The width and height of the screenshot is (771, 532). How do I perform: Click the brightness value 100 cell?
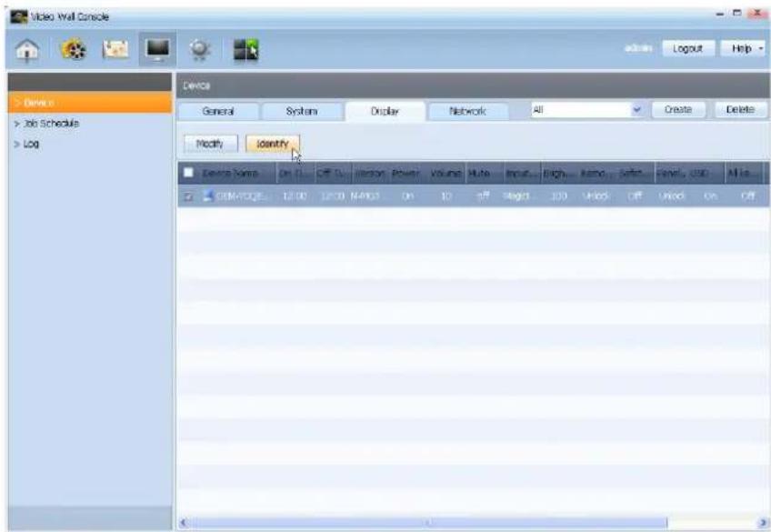click(x=558, y=196)
